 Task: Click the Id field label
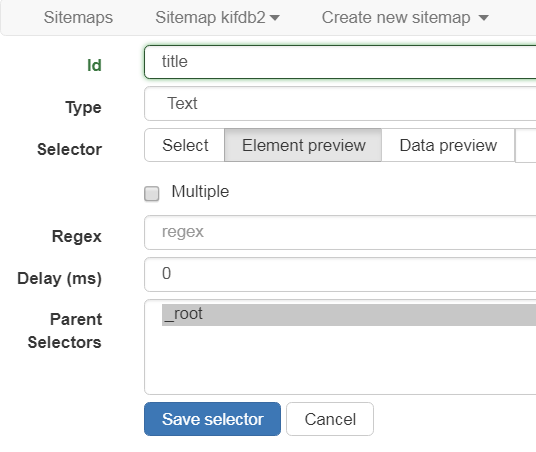click(x=94, y=65)
